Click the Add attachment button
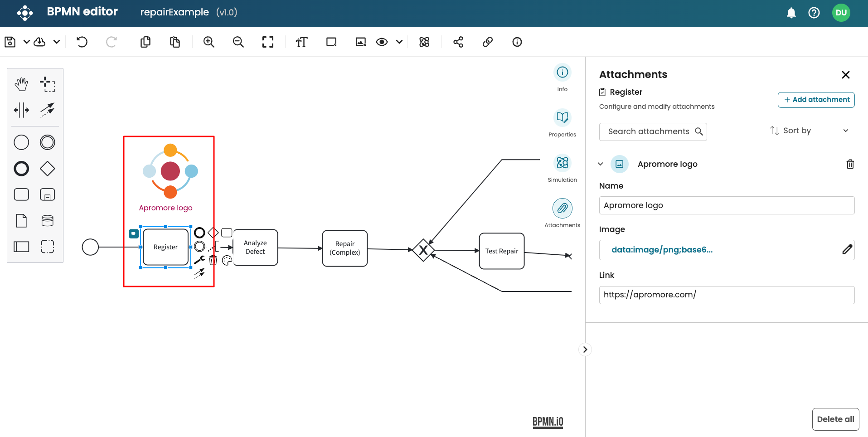The image size is (868, 437). pos(816,100)
